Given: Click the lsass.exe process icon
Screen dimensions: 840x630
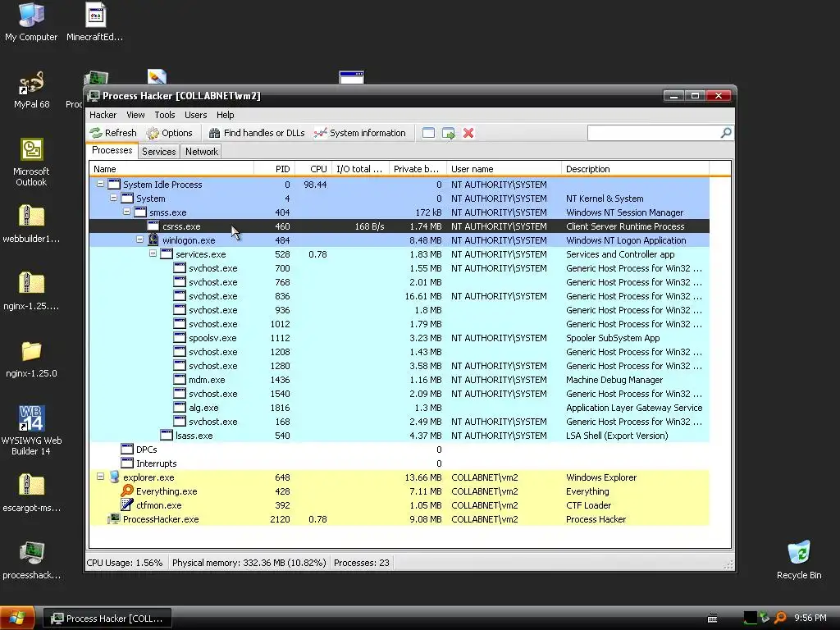Looking at the screenshot, I should click(x=167, y=435).
